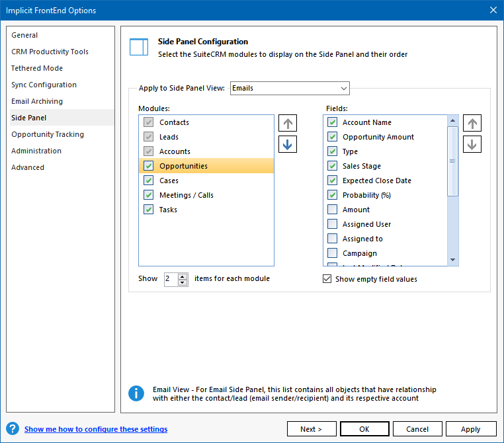This screenshot has height=443, width=504.
Task: Select the Tasks module in list
Action: [168, 210]
